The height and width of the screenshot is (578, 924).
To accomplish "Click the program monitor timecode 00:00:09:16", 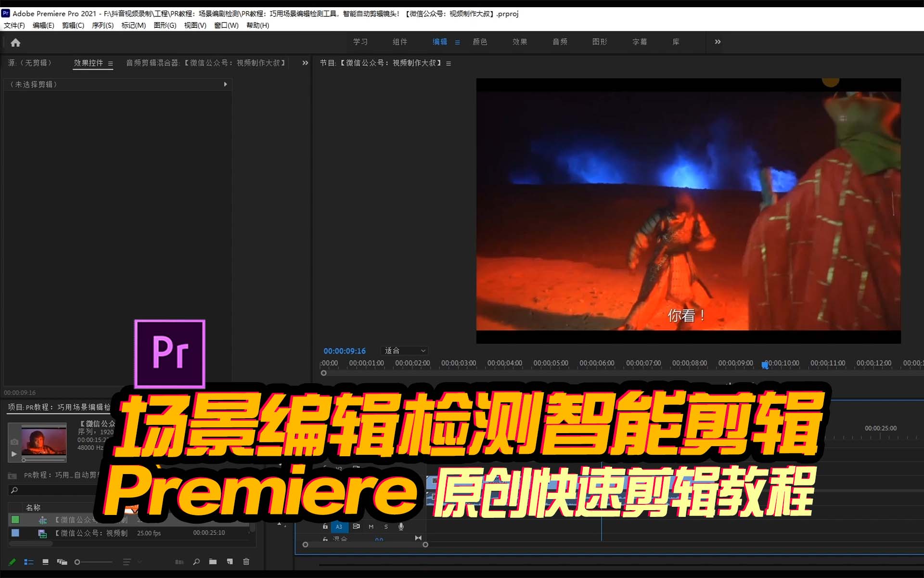I will coord(345,351).
